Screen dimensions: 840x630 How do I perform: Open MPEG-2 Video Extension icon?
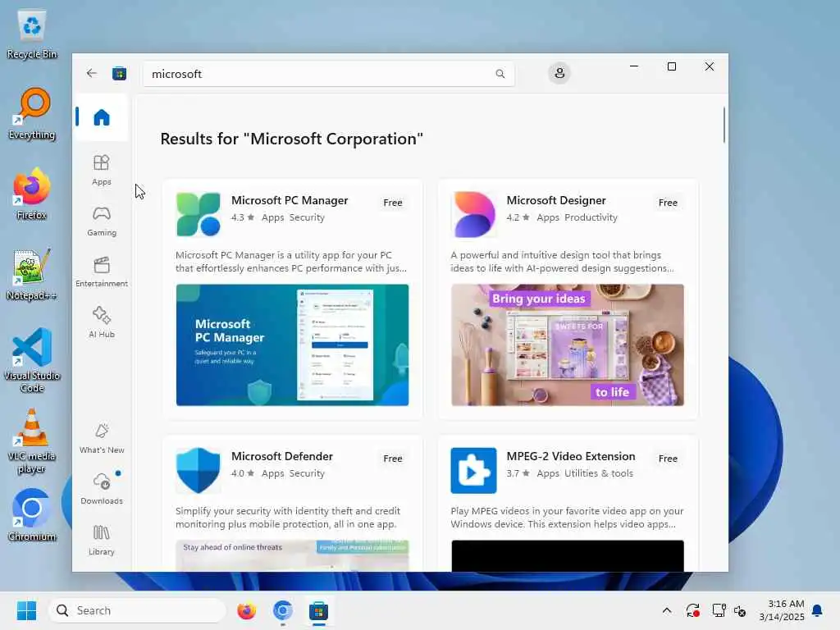[473, 470]
